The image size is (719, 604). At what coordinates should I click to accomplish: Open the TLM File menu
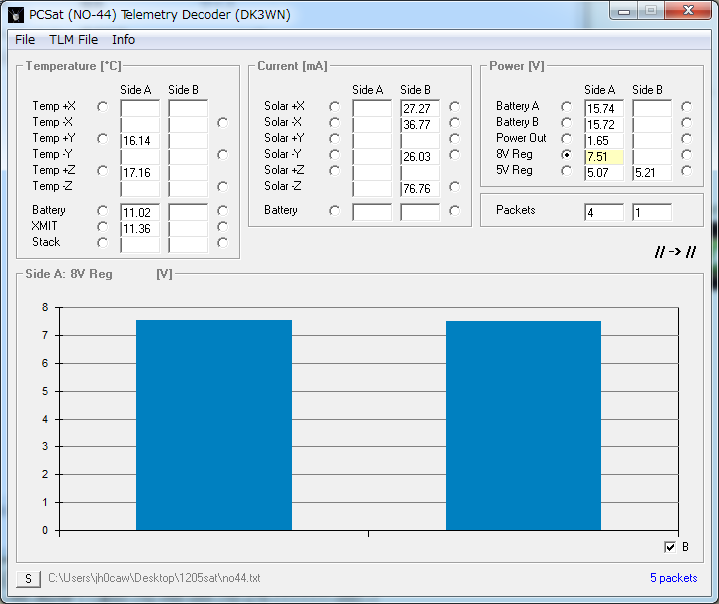[73, 40]
